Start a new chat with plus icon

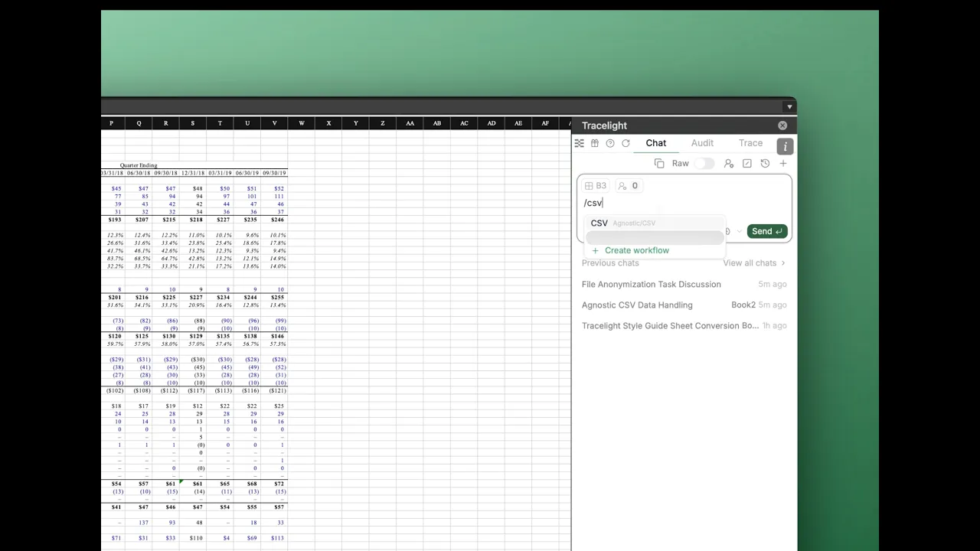pos(783,163)
